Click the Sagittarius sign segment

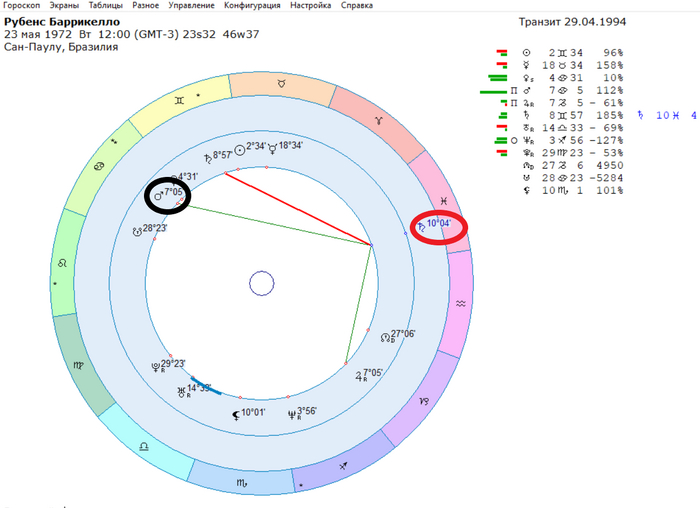click(x=343, y=466)
